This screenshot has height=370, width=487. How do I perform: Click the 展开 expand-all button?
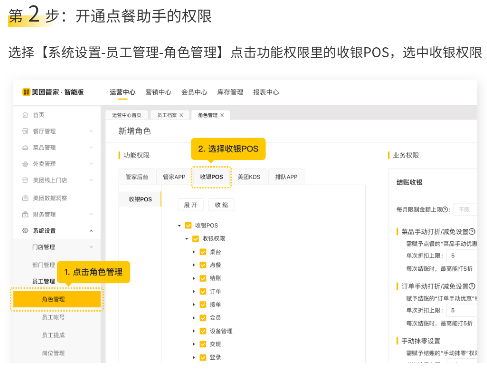[190, 205]
